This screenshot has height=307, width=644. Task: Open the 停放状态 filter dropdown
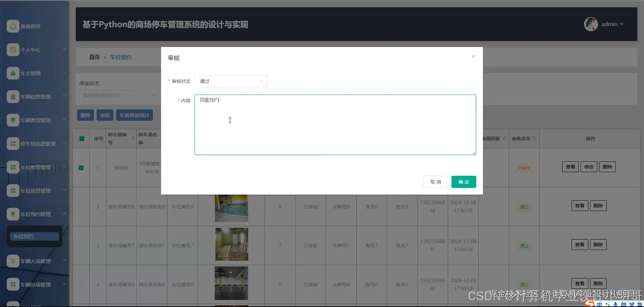118,95
